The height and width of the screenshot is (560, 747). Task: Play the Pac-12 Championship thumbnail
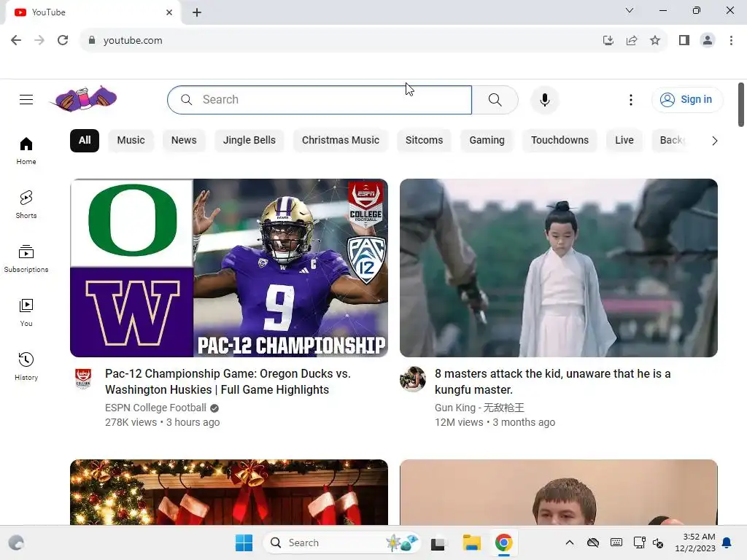tap(228, 268)
